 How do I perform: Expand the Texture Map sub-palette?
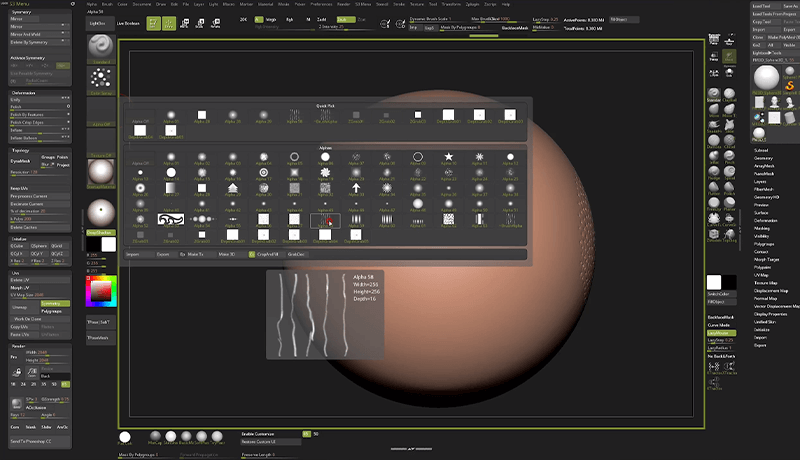[x=766, y=283]
